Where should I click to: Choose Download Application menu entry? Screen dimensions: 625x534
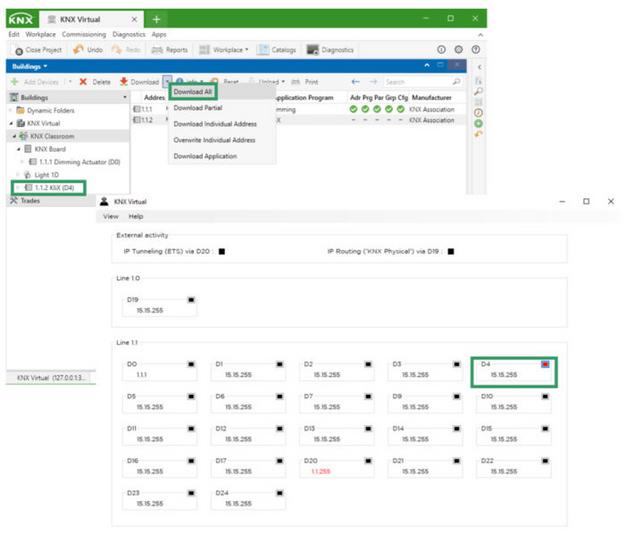coord(206,156)
